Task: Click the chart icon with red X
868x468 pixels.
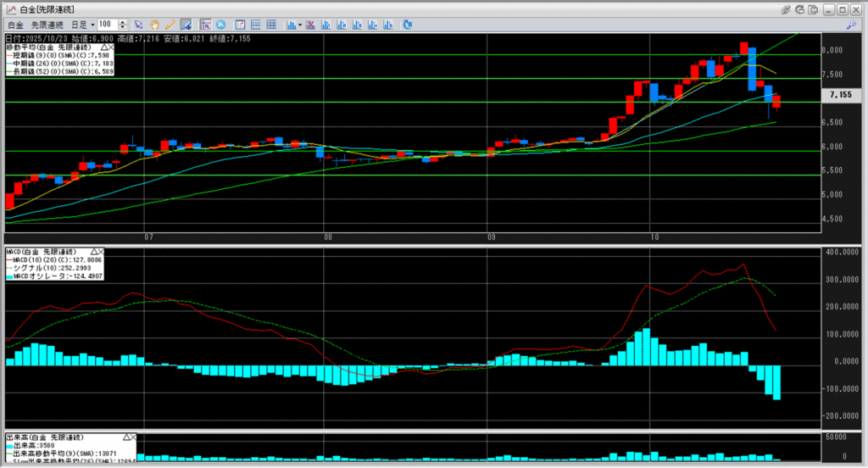Action: click(310, 25)
